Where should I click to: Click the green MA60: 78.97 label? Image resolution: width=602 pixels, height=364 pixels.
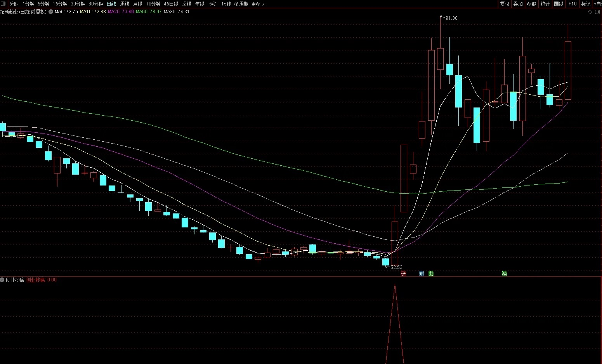coord(149,12)
